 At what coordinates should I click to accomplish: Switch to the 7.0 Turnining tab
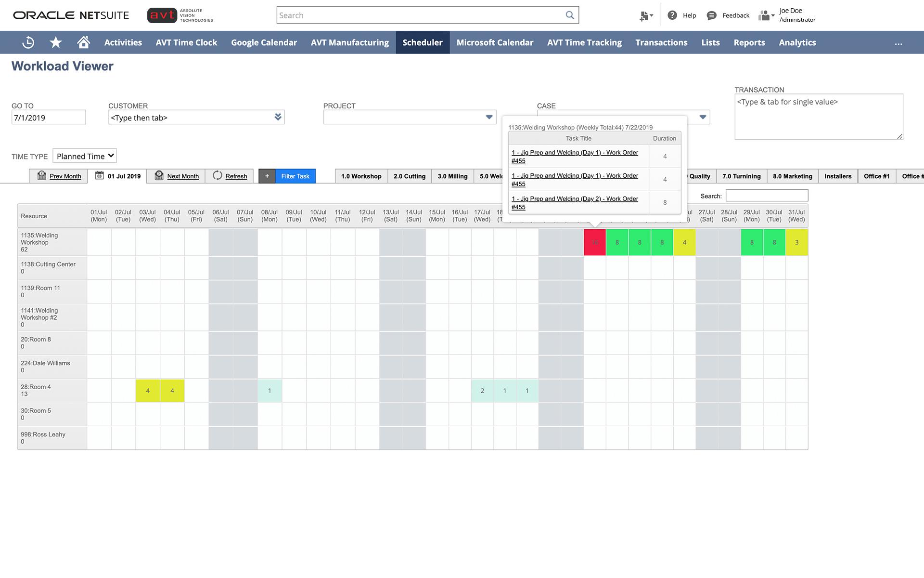[x=741, y=176]
